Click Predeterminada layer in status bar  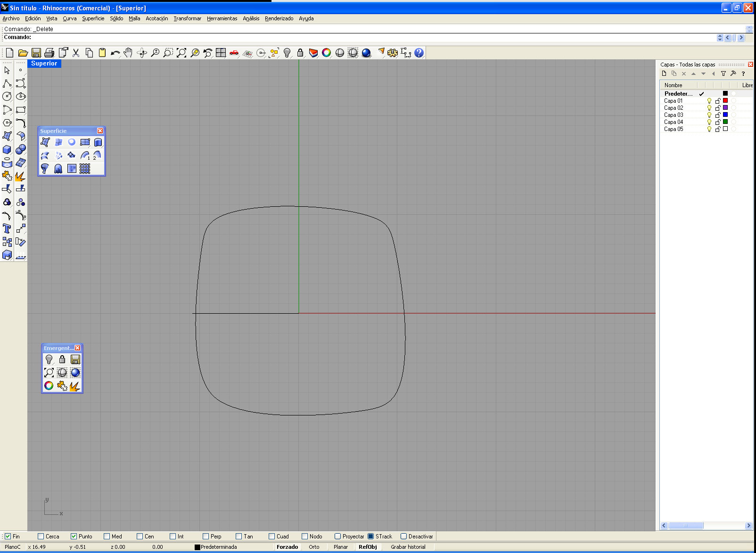(216, 547)
